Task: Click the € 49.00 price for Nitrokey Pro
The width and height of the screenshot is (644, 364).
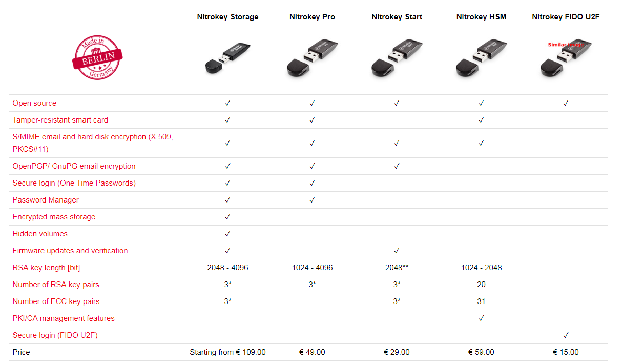Action: pos(312,352)
